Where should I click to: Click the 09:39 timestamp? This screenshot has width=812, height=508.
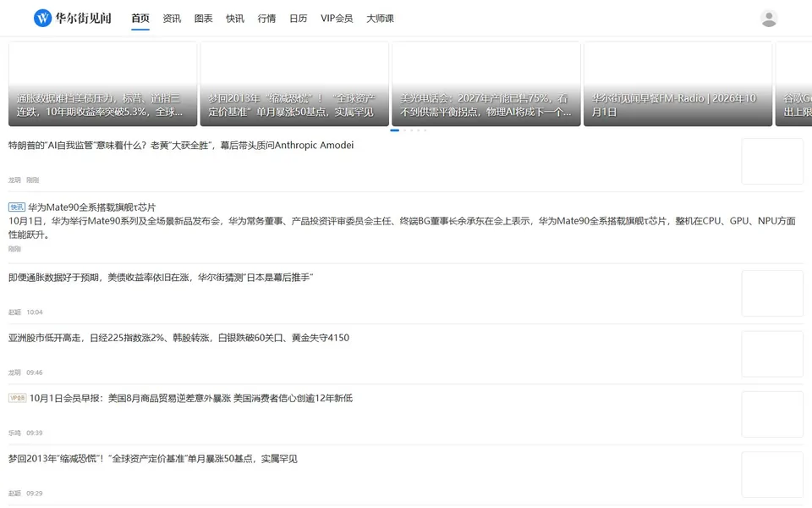(x=35, y=433)
